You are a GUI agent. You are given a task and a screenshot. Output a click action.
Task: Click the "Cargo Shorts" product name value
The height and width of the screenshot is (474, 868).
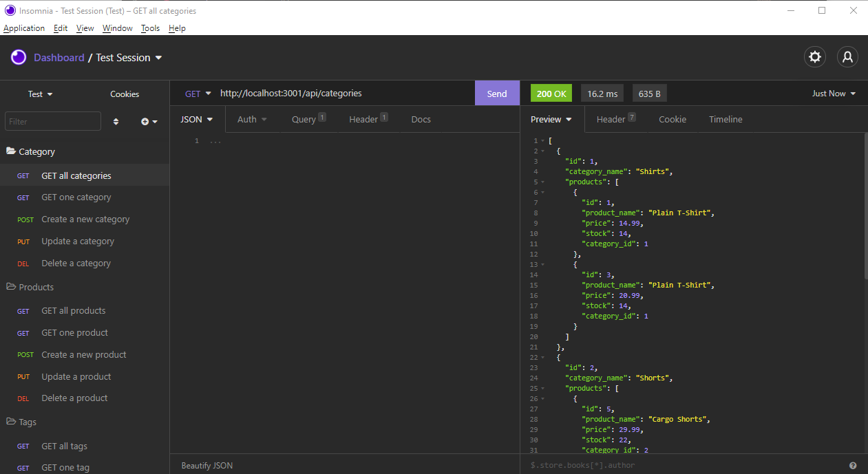pos(678,419)
